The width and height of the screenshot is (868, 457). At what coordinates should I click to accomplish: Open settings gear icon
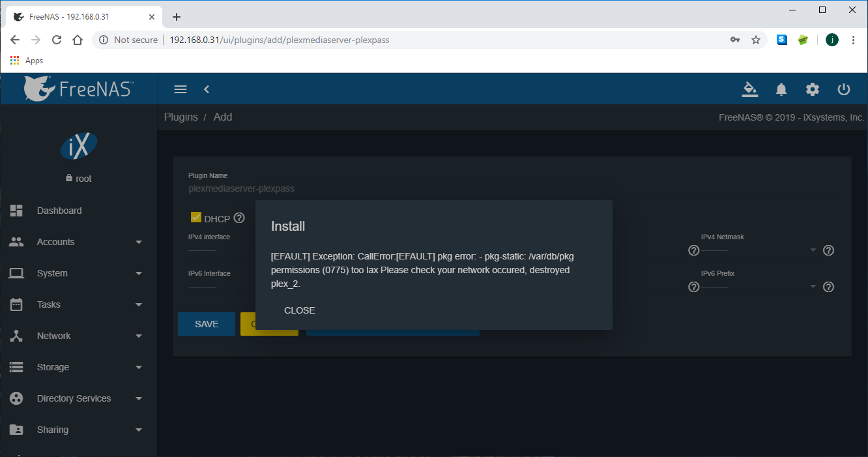pyautogui.click(x=813, y=89)
